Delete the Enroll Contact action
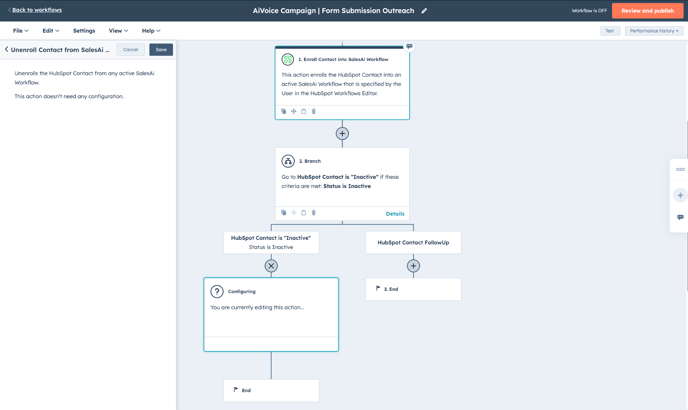This screenshot has height=410, width=688. click(314, 111)
